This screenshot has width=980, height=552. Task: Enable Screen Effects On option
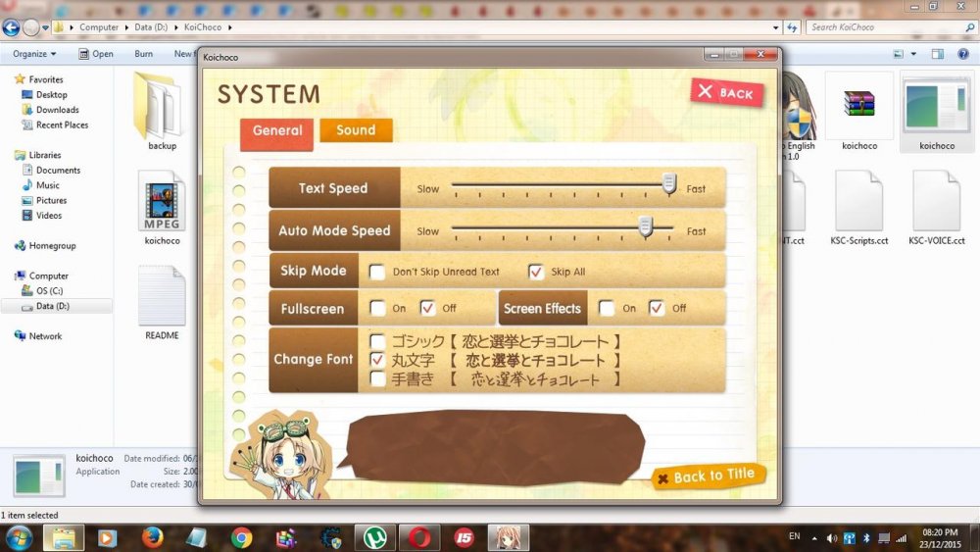point(608,308)
